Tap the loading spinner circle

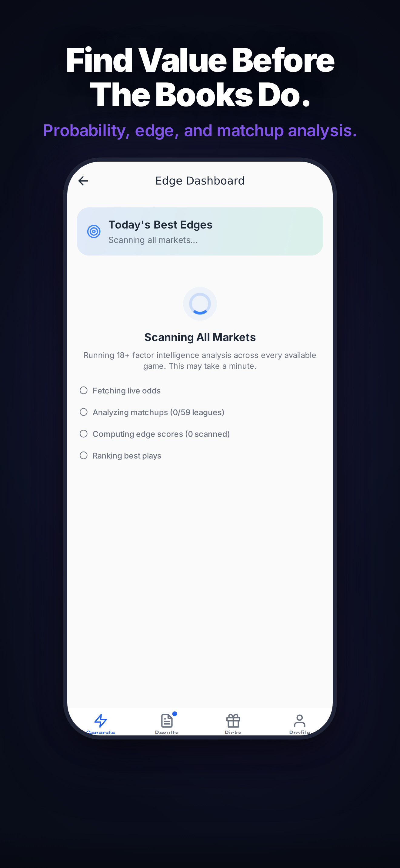tap(200, 304)
